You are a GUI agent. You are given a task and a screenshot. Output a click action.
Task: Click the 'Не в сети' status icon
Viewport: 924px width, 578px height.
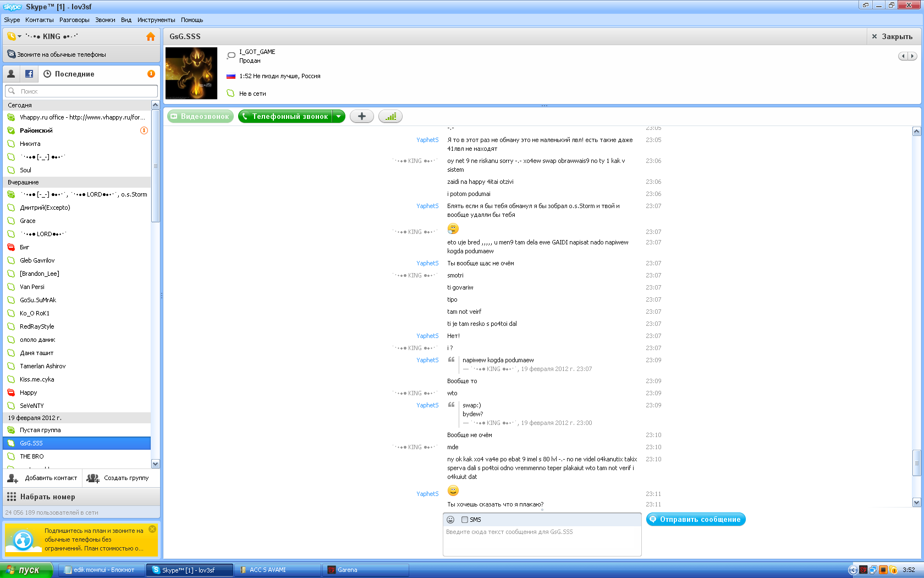[x=230, y=94]
